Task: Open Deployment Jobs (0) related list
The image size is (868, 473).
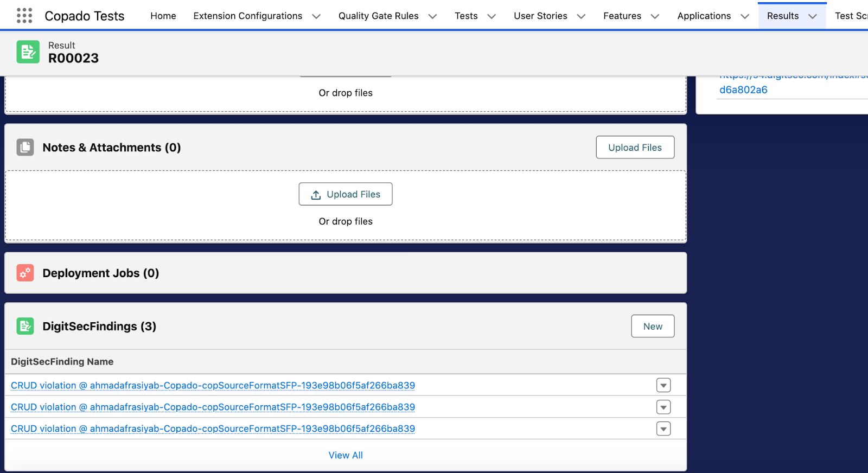Action: 101,273
